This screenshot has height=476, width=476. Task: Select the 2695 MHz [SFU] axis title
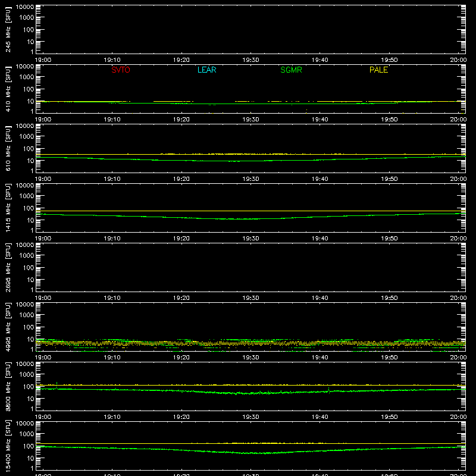coord(8,268)
